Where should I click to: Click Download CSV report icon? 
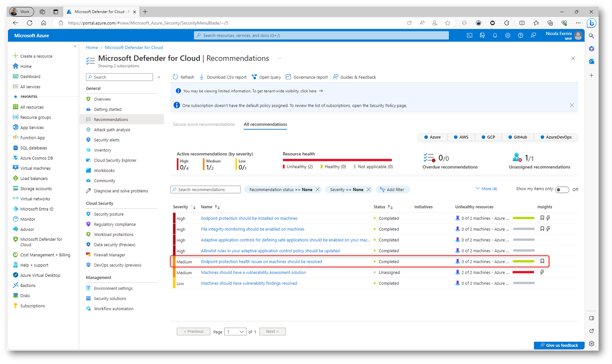pyautogui.click(x=202, y=77)
